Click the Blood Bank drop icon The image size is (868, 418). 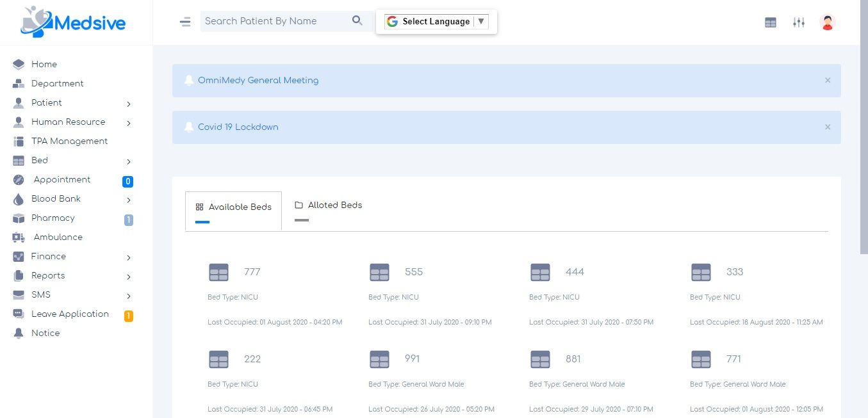tap(19, 199)
